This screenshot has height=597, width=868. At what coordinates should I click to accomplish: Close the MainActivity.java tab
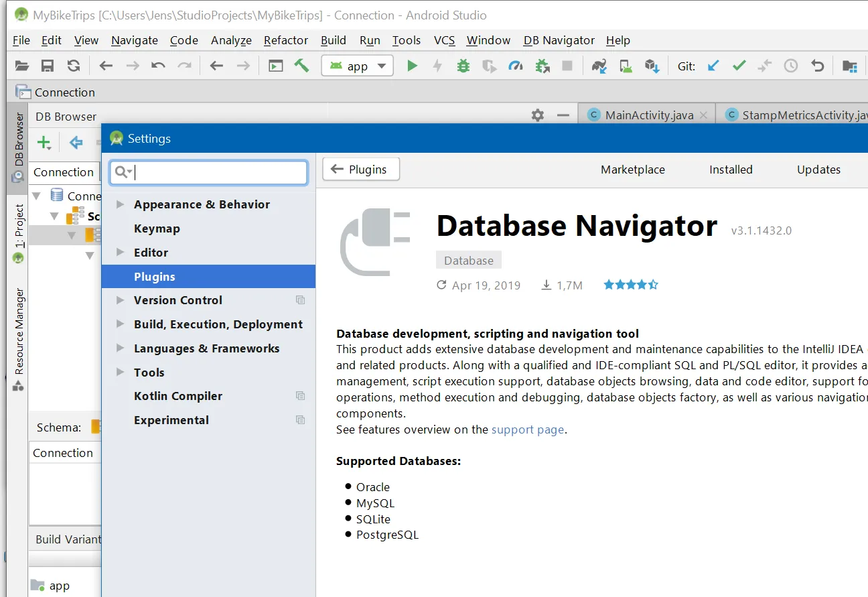click(703, 115)
